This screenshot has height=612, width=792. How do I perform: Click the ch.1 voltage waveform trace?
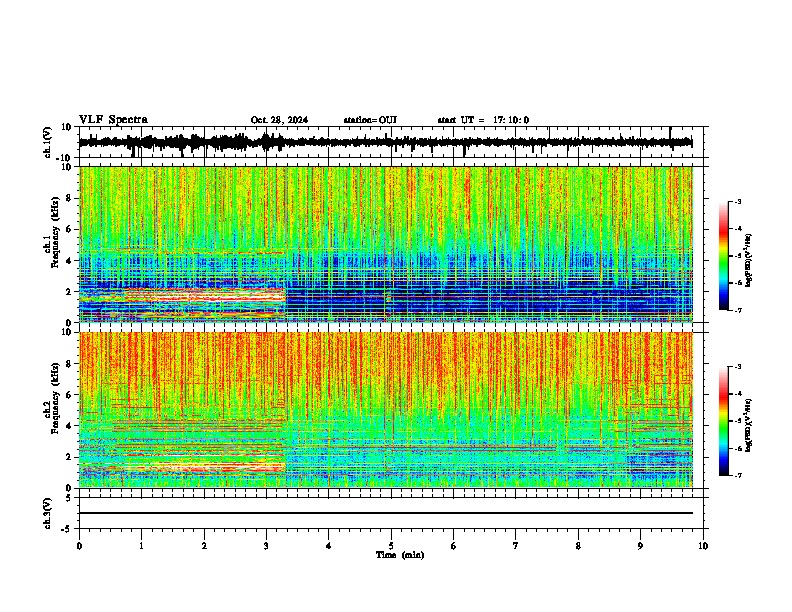[x=385, y=142]
